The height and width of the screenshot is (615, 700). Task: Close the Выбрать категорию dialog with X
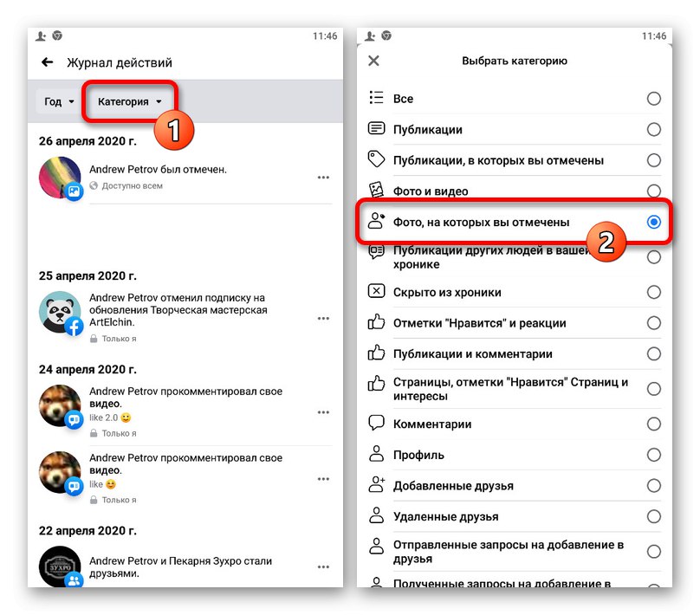[x=373, y=61]
